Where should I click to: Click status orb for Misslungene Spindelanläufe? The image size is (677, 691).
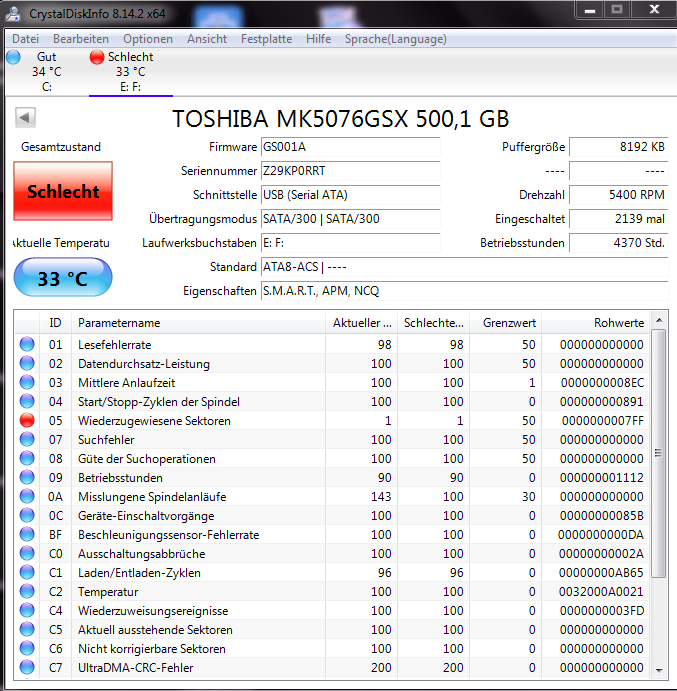(x=27, y=496)
